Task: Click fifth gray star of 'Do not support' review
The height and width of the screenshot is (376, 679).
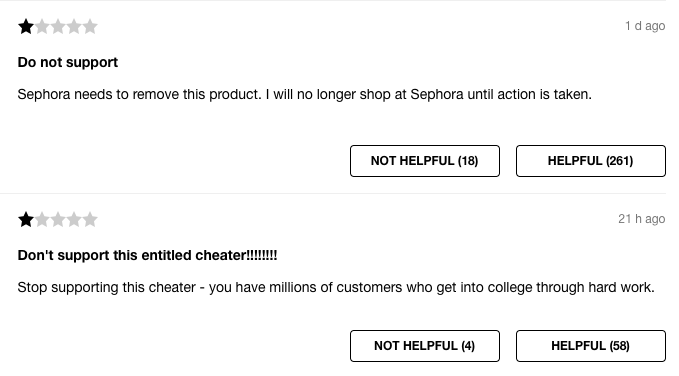Action: (90, 27)
